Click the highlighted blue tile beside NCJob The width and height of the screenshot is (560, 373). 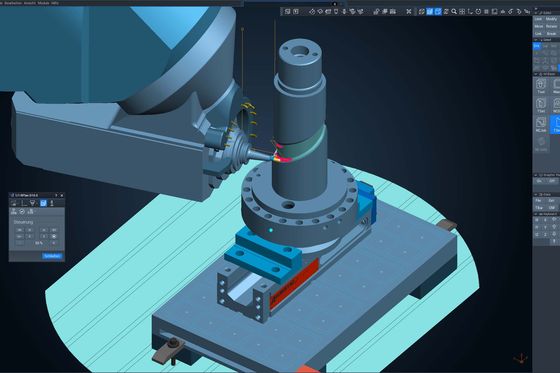click(x=555, y=124)
